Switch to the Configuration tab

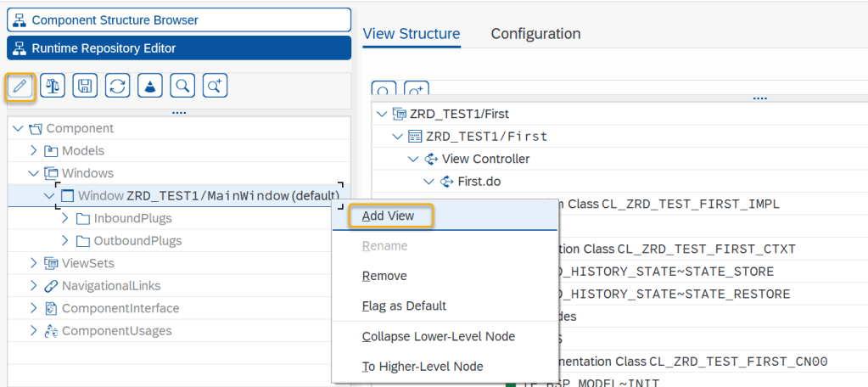(x=535, y=34)
